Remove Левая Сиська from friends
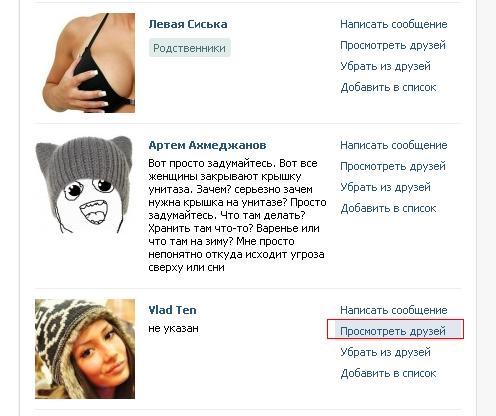Viewport: 496px width, 416px height. (385, 66)
